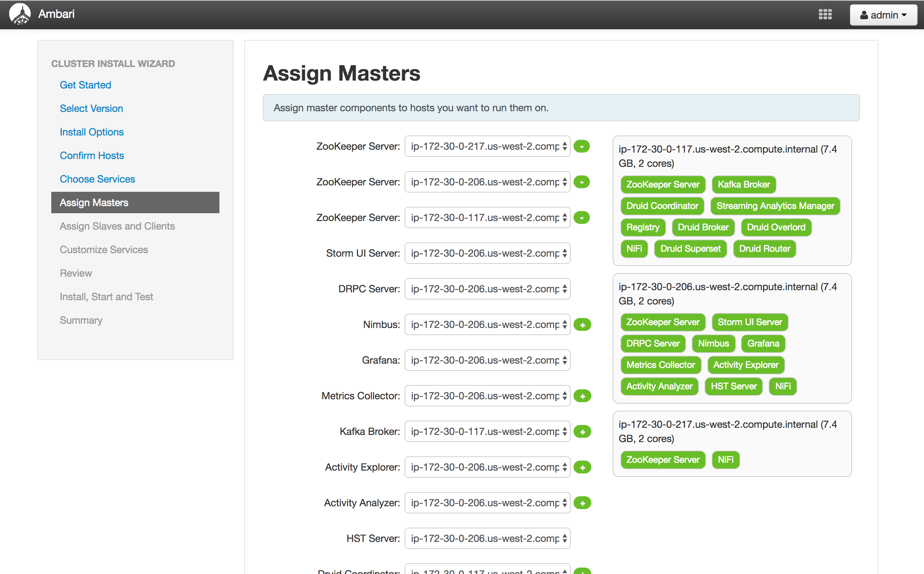Image resolution: width=924 pixels, height=574 pixels.
Task: Remove third ZooKeeper Server using minus icon
Action: (581, 217)
